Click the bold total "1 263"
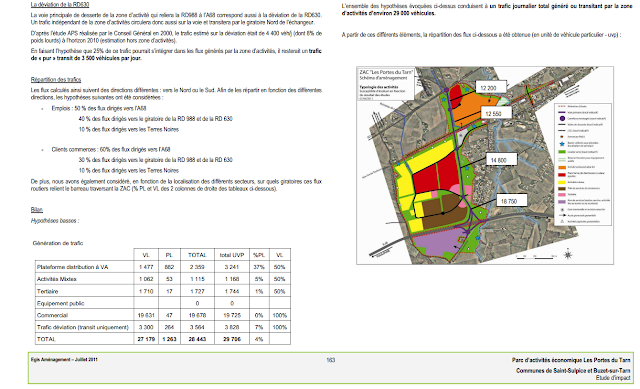This screenshot has height=389, width=640. [x=169, y=339]
